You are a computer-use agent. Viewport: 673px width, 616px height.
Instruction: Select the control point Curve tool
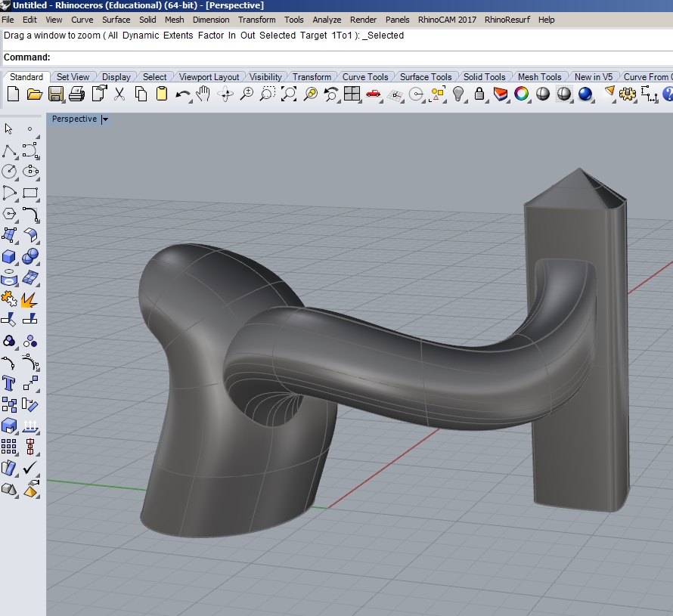coord(30,151)
